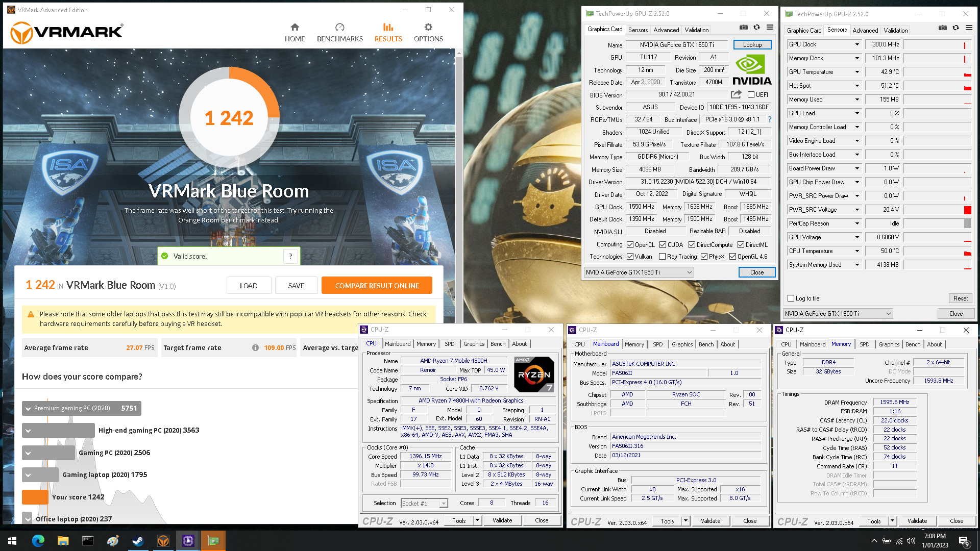Toggle OpenCL checkbox in GPU-Z

pos(630,245)
